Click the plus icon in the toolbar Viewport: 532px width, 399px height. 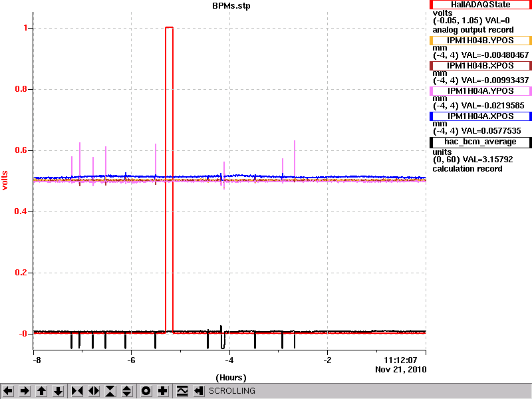click(163, 391)
